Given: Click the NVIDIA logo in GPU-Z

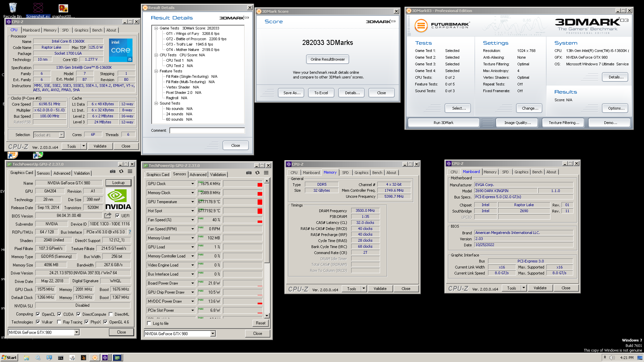Looking at the screenshot, I should pyautogui.click(x=118, y=199).
